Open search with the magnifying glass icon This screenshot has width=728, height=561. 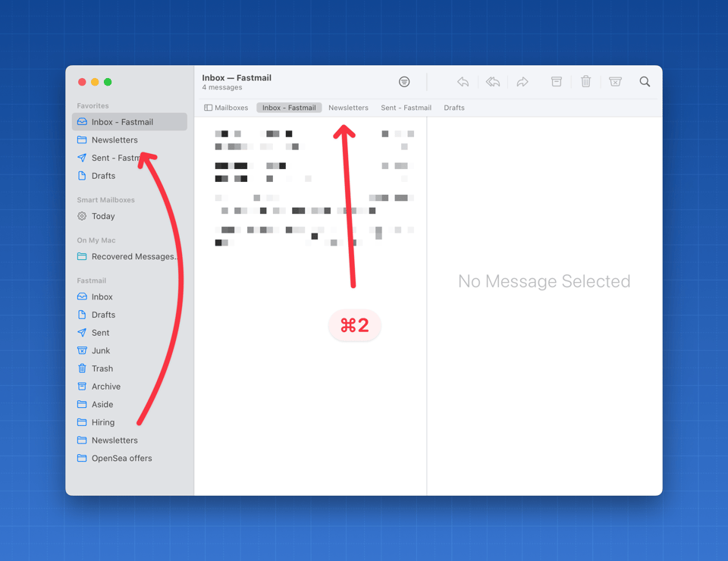click(645, 82)
